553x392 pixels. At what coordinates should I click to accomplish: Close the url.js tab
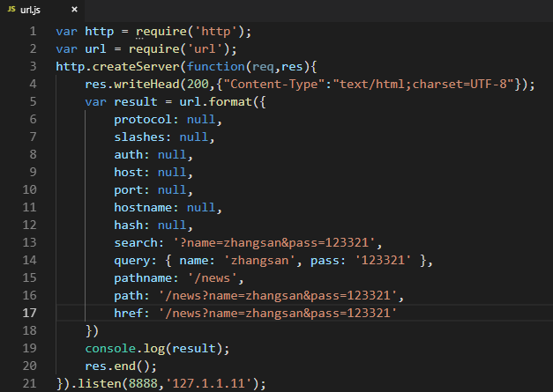click(x=74, y=10)
